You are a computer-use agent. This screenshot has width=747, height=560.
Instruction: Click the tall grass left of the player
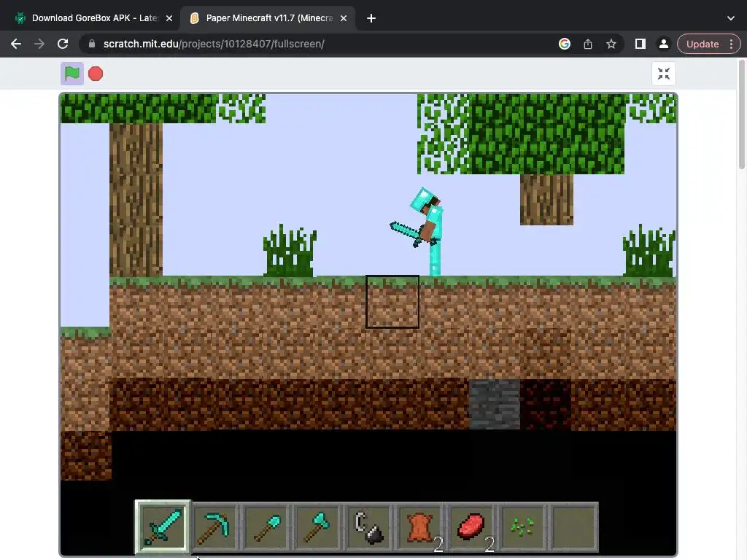[290, 251]
